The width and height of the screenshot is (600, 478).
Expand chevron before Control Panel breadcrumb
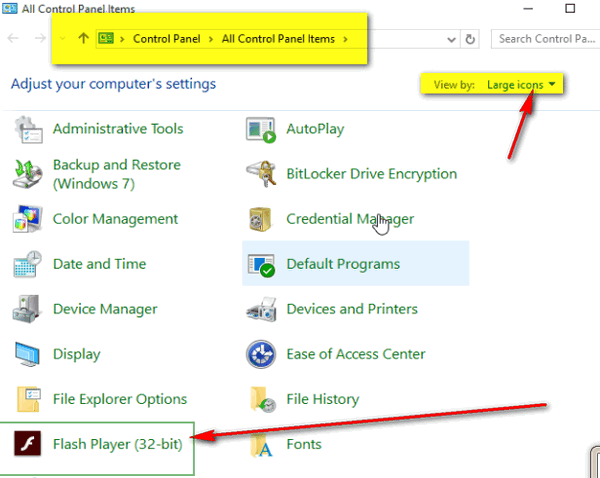[122, 39]
